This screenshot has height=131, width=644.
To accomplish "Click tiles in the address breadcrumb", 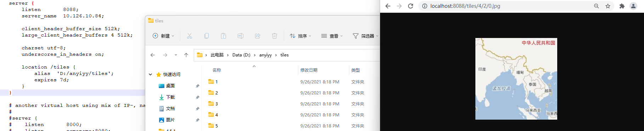I will (x=284, y=55).
